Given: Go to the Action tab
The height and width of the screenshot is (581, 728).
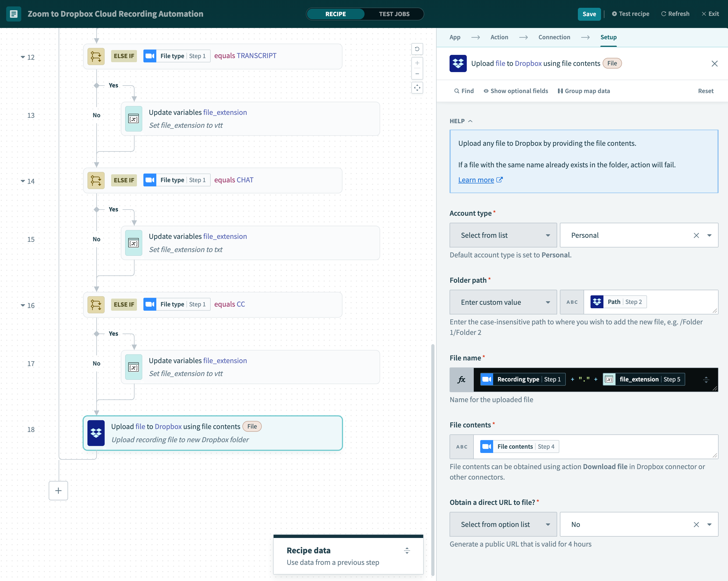Looking at the screenshot, I should coord(499,37).
